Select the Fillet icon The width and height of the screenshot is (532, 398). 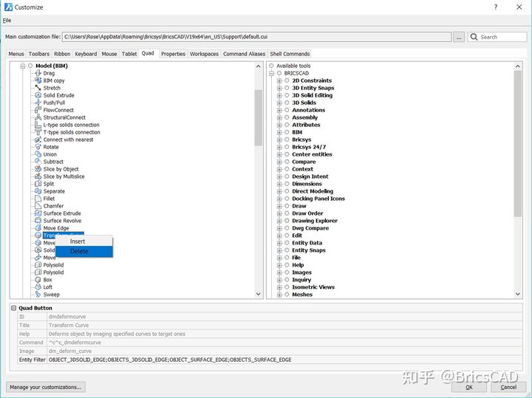[38, 199]
